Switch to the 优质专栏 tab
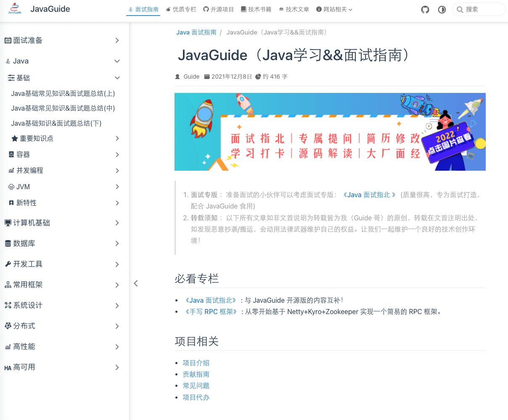 (181, 9)
